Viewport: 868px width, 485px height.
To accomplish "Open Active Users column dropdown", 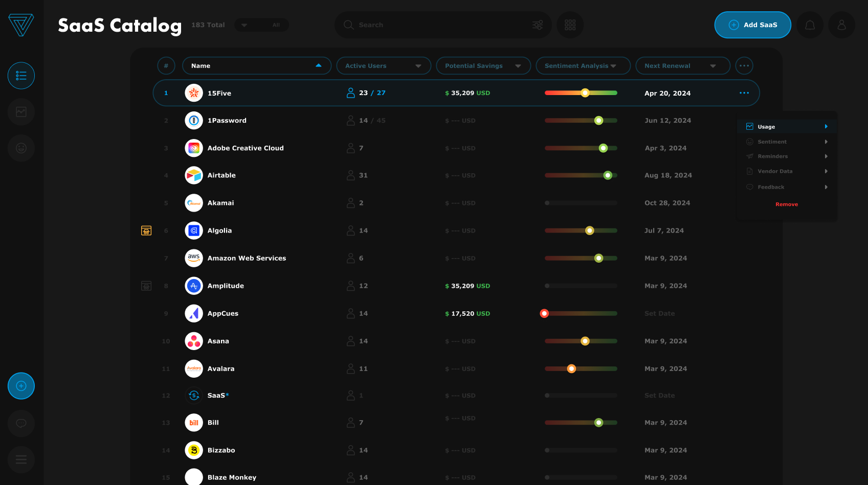I will 384,65.
